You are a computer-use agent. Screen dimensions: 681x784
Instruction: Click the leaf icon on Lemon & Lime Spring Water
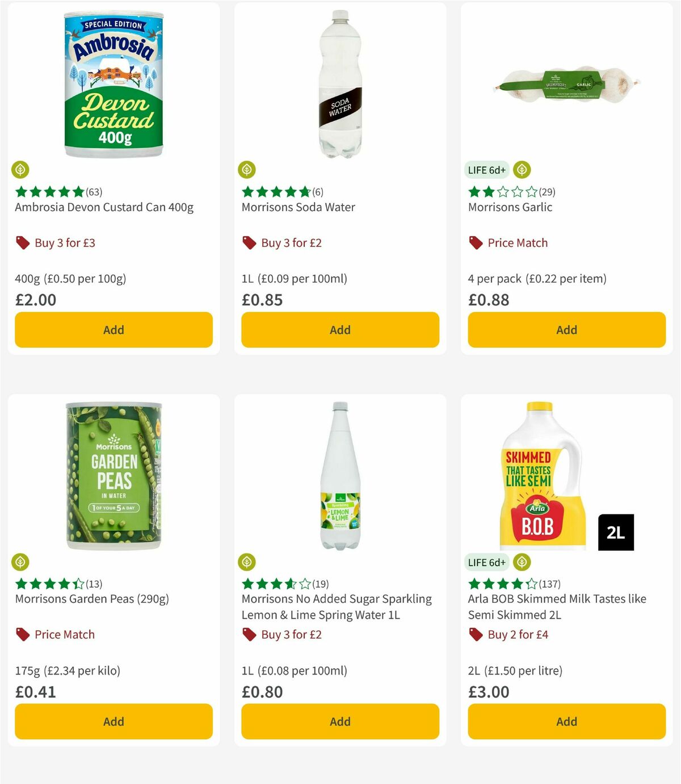[x=247, y=562]
